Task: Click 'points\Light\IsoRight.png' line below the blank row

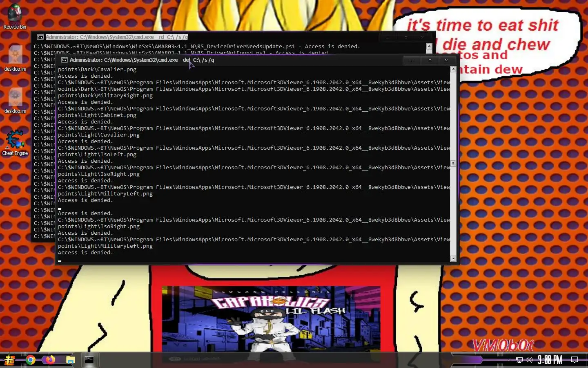Action: tap(99, 227)
